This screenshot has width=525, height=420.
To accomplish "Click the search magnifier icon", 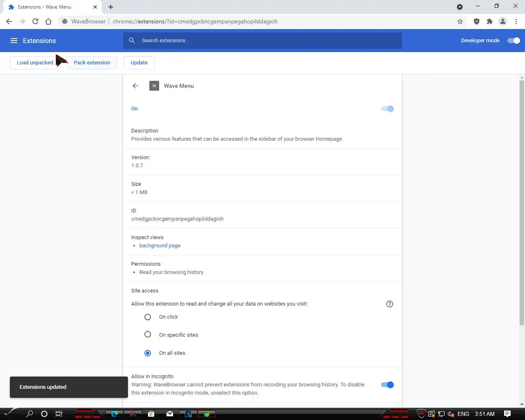I will [132, 41].
